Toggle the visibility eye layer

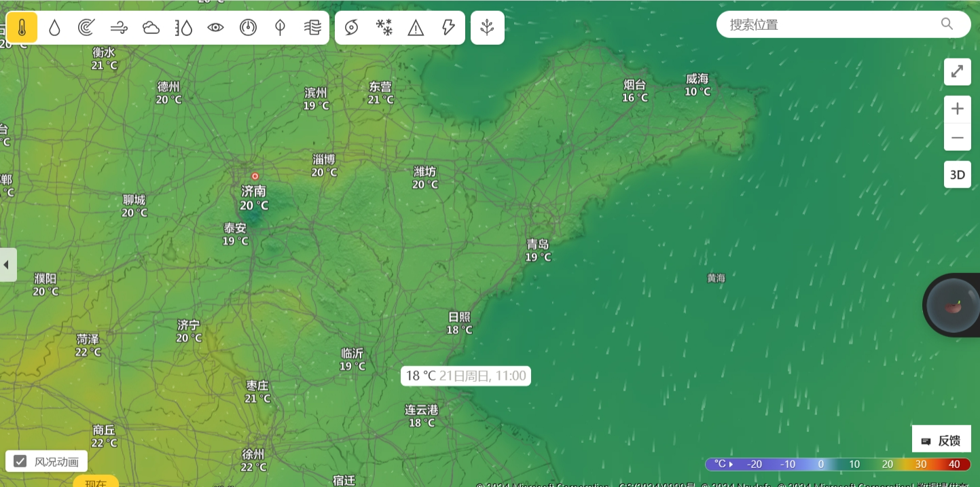pyautogui.click(x=215, y=28)
